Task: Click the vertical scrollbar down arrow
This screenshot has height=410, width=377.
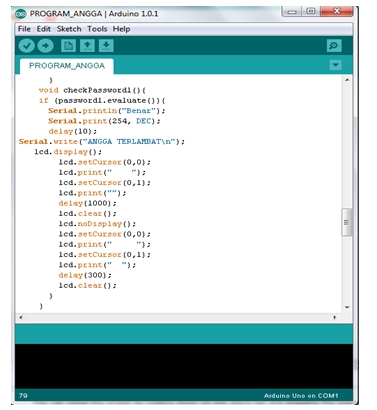Action: [x=347, y=307]
